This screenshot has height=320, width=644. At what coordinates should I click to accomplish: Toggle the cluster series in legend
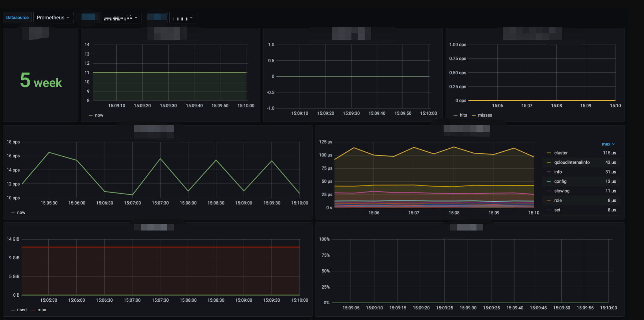[x=561, y=153]
